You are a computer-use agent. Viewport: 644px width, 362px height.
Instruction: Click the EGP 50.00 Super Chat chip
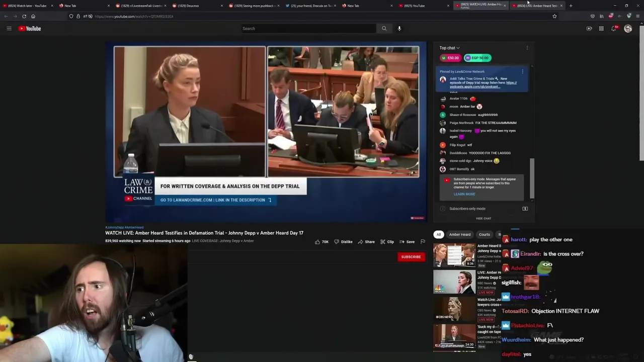pyautogui.click(x=477, y=58)
